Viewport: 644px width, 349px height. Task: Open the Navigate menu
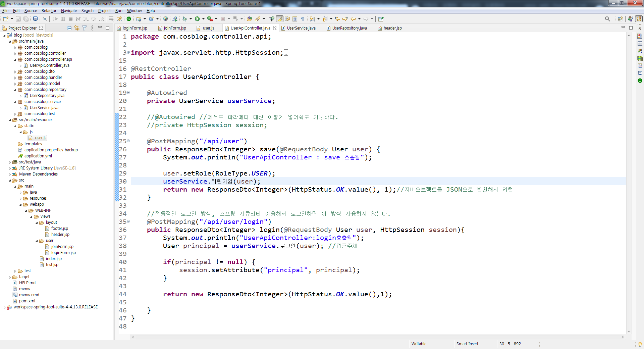click(69, 11)
